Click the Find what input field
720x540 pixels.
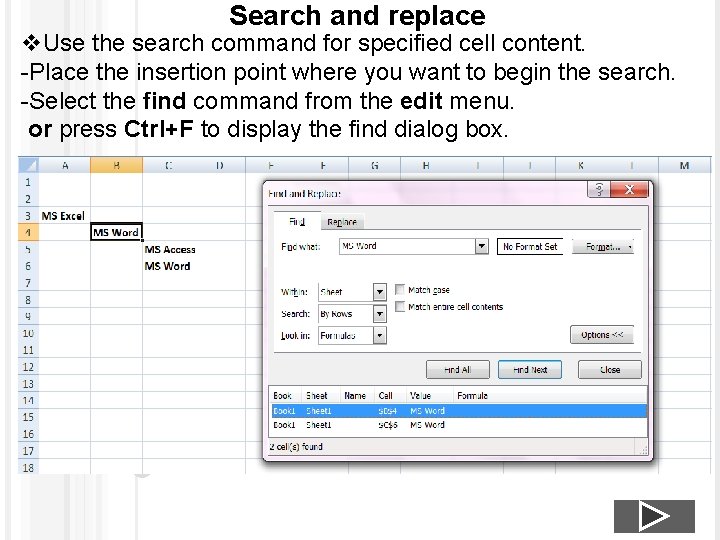coord(408,246)
